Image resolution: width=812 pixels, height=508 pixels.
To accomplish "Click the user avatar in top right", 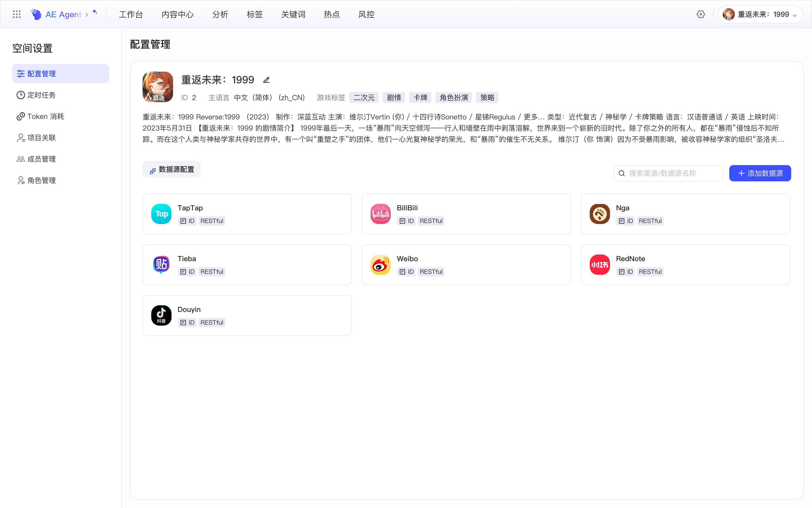I will (x=729, y=14).
